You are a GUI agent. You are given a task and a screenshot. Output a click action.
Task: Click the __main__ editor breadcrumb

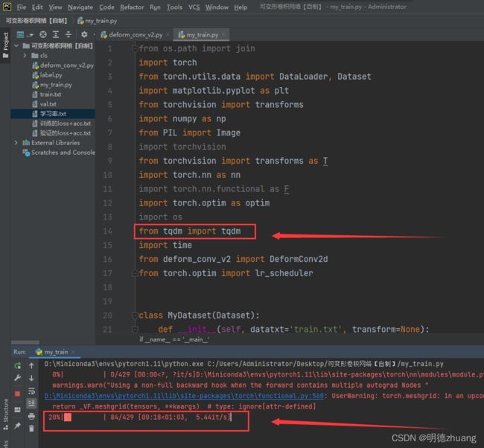click(x=174, y=339)
